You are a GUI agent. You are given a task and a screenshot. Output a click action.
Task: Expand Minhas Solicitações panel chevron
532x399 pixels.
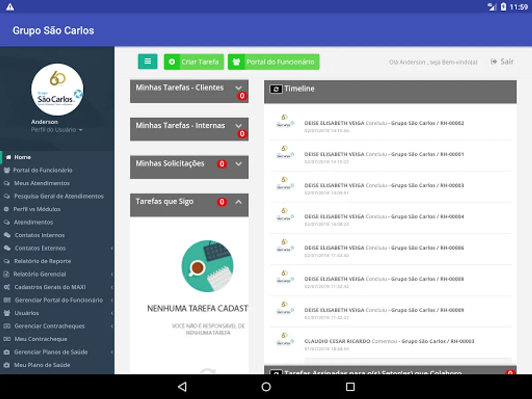pos(239,164)
